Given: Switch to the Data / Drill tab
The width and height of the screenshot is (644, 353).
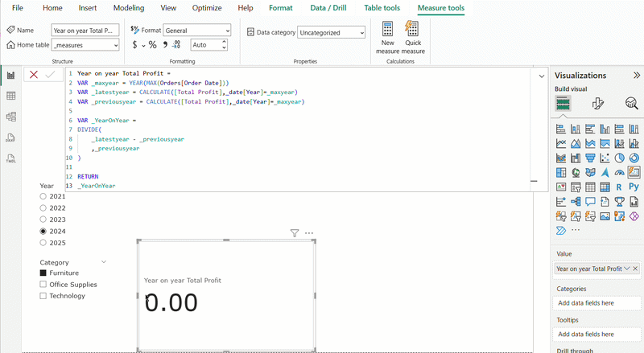Looking at the screenshot, I should 328,8.
